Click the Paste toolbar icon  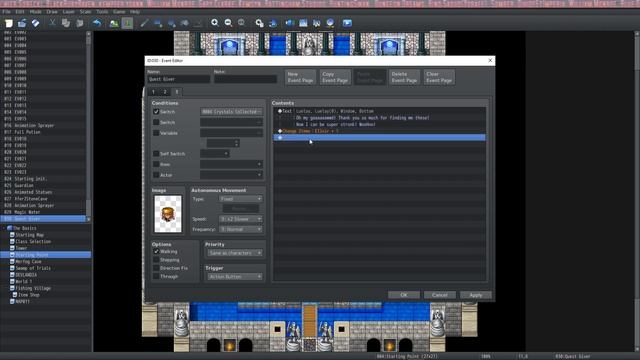79,23
